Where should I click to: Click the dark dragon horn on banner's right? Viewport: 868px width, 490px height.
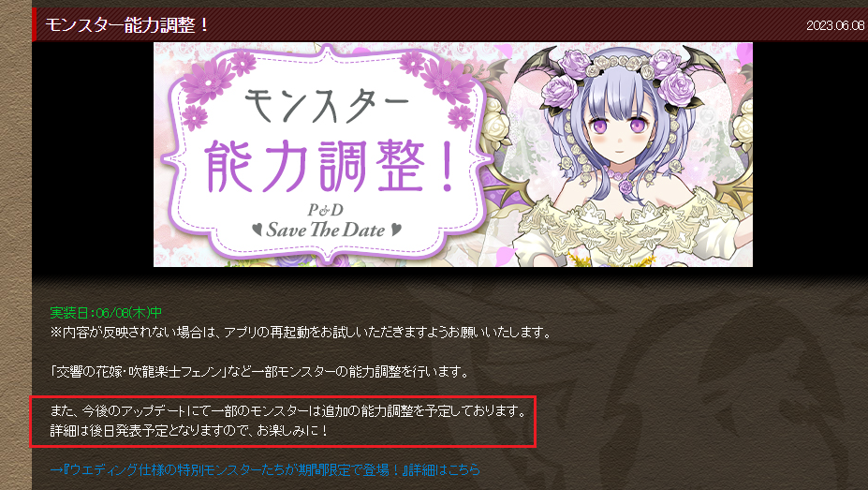(x=707, y=67)
